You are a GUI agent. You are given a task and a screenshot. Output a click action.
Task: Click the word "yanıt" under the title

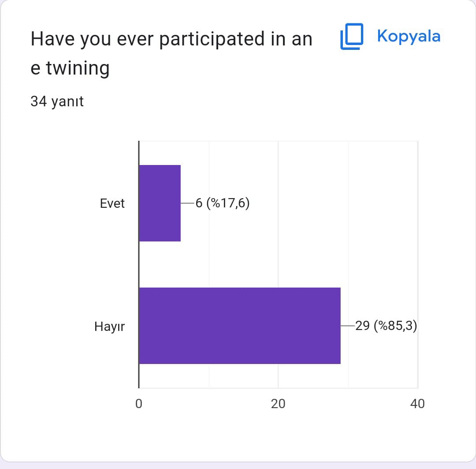click(x=67, y=102)
